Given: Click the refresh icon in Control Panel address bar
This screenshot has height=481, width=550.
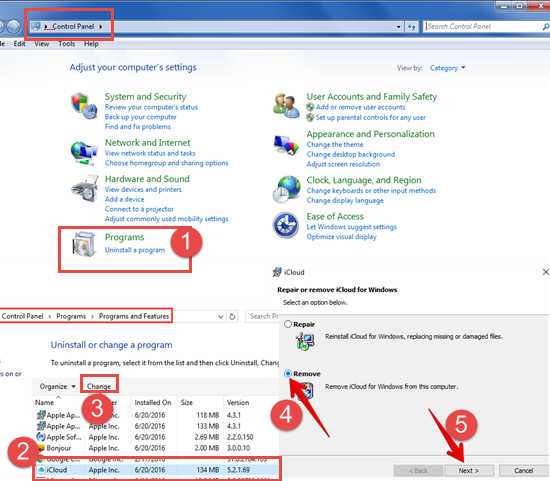Looking at the screenshot, I should [x=412, y=26].
